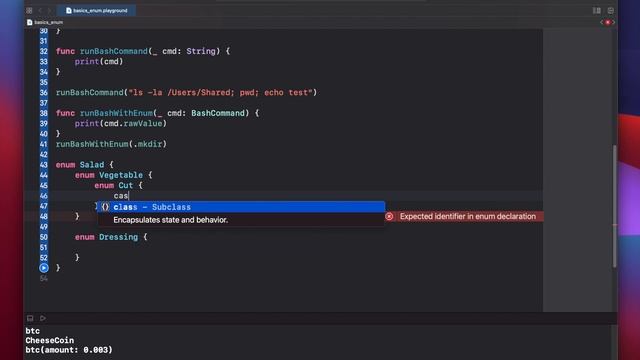Click 'Dressing' enum name on line 50
Viewport: 640px width, 360px height.
click(x=118, y=237)
